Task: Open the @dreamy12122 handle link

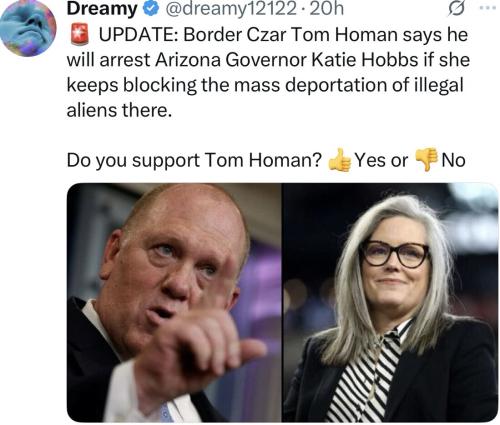Action: click(x=230, y=9)
